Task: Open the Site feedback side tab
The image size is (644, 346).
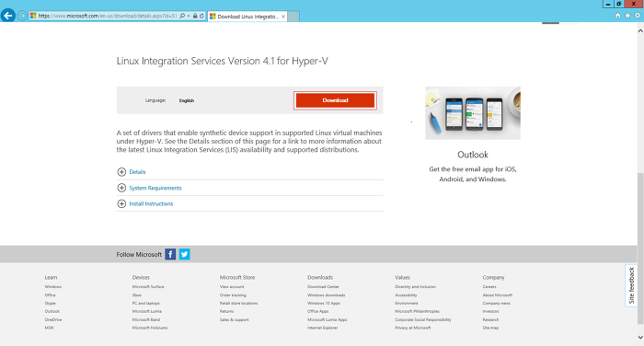Action: [x=631, y=285]
